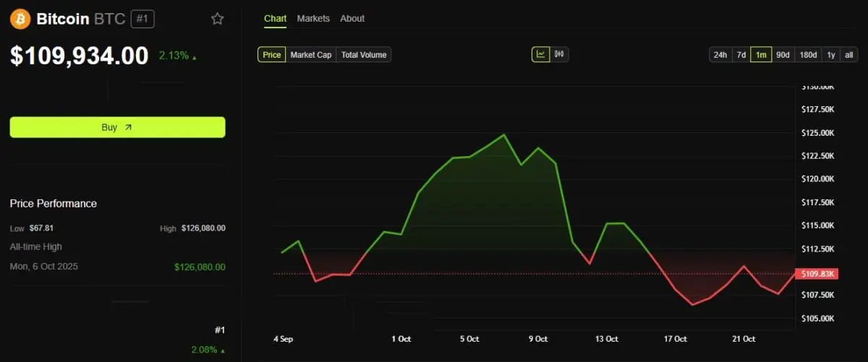Viewport: 868px width, 362px height.
Task: Open the Chart tab
Action: click(275, 18)
